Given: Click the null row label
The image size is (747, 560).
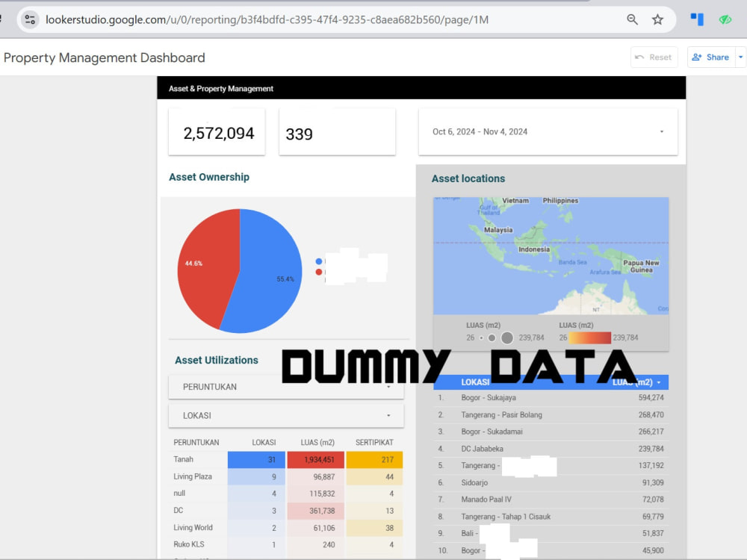Looking at the screenshot, I should [x=179, y=494].
